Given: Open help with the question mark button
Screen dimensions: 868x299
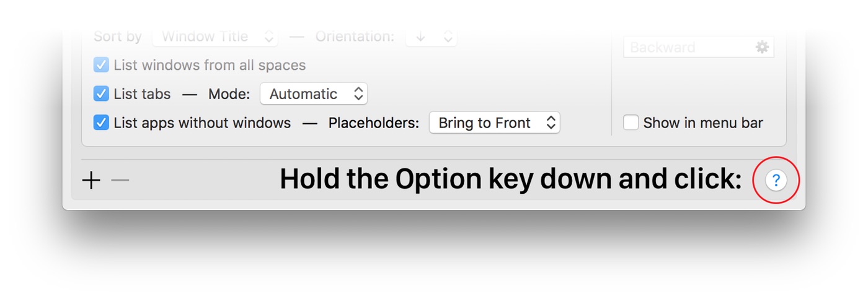Looking at the screenshot, I should coord(776,181).
